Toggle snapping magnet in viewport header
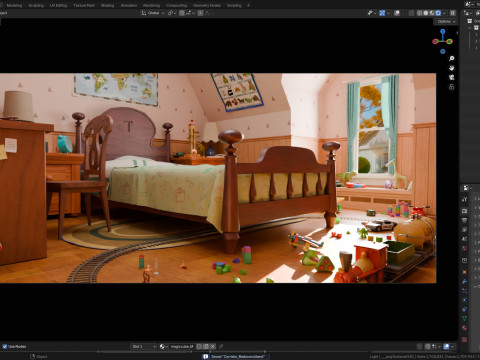The image size is (480, 360). [x=182, y=13]
